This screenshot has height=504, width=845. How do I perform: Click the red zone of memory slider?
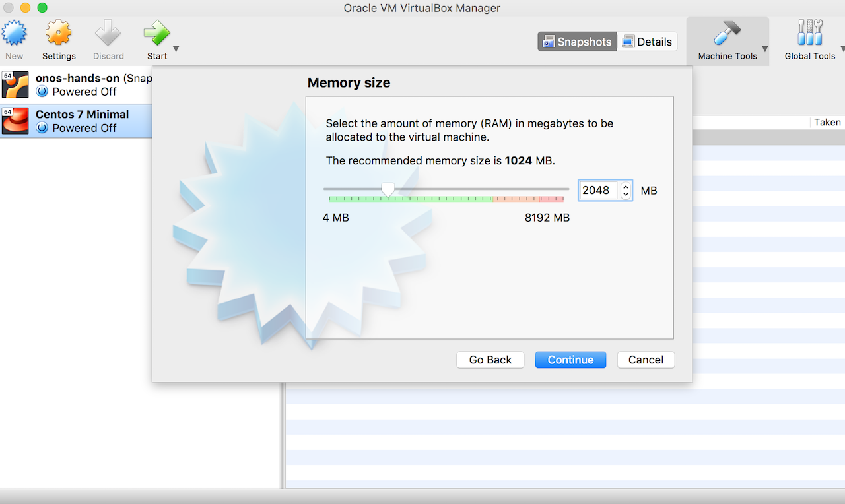[x=551, y=198]
